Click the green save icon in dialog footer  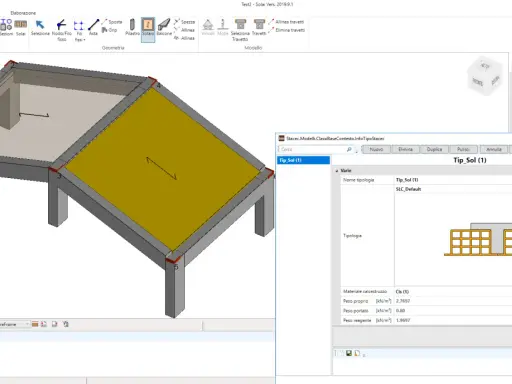coord(349,353)
